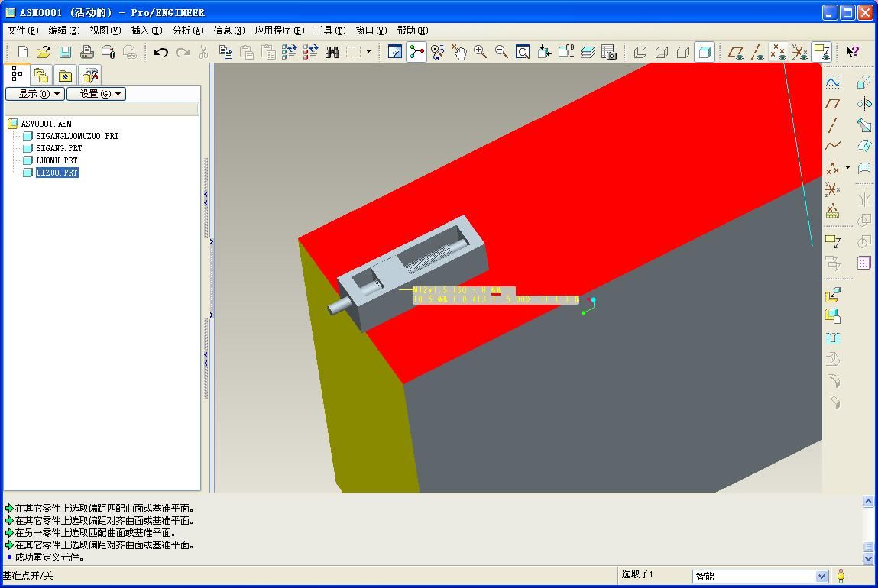Image resolution: width=878 pixels, height=588 pixels.
Task: Open the 插入 menu
Action: pos(146,31)
